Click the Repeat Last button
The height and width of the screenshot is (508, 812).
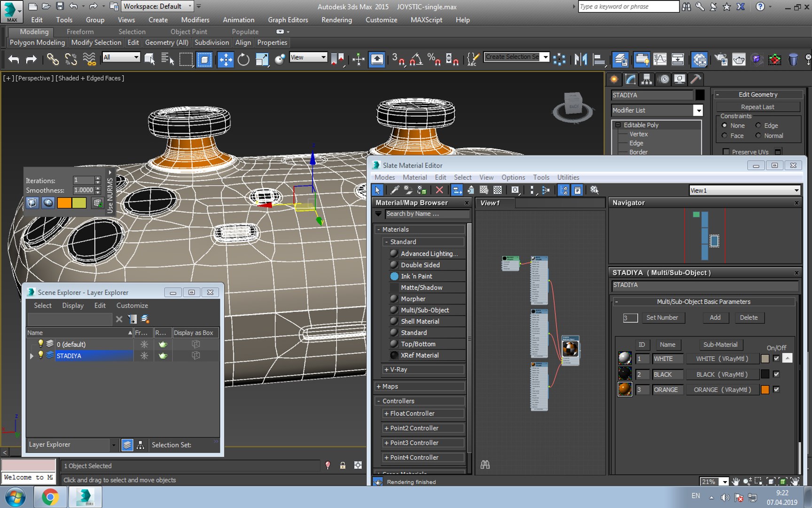pyautogui.click(x=757, y=107)
